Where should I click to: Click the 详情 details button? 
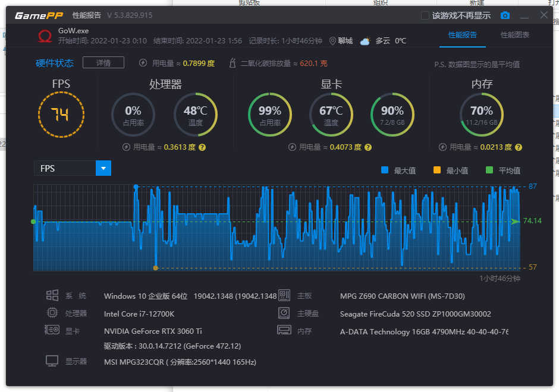tap(103, 63)
